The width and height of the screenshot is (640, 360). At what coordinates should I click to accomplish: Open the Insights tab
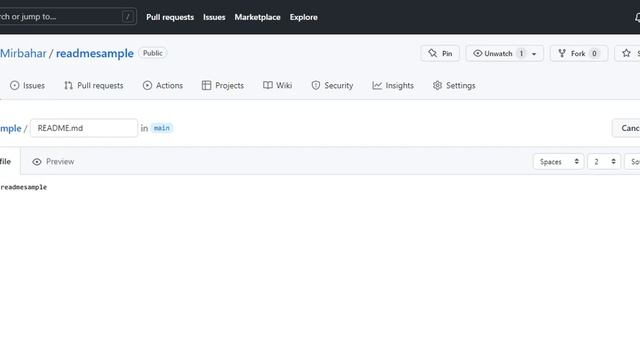393,85
